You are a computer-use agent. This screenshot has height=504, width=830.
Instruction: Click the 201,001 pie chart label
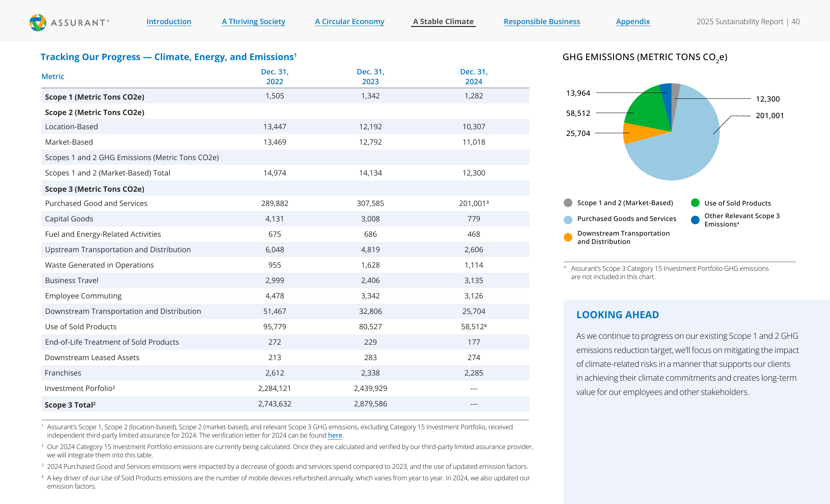[x=770, y=115]
